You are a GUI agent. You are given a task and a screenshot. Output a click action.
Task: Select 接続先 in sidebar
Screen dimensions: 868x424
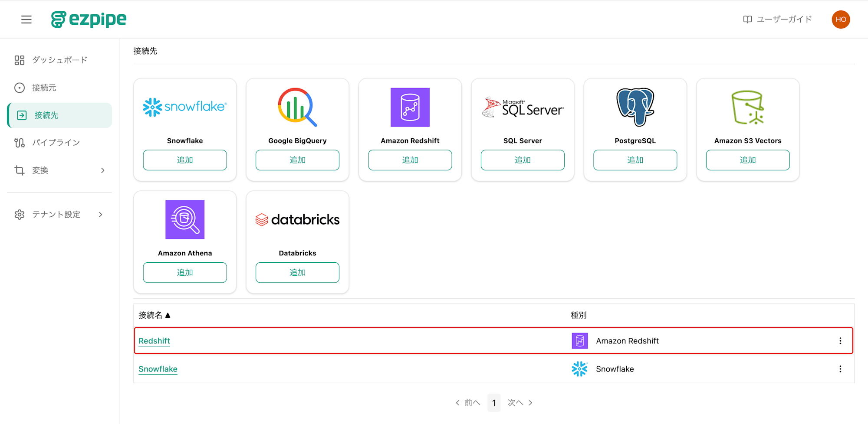(x=59, y=115)
